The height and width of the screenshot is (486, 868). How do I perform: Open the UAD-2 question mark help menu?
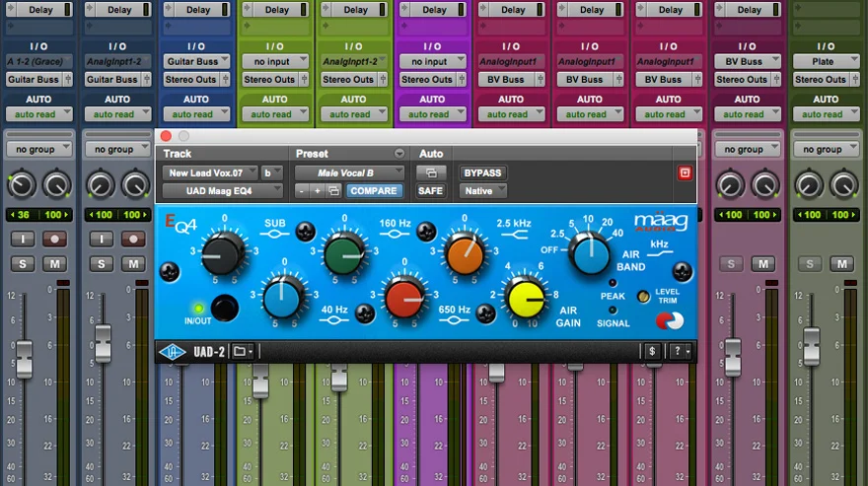click(681, 351)
